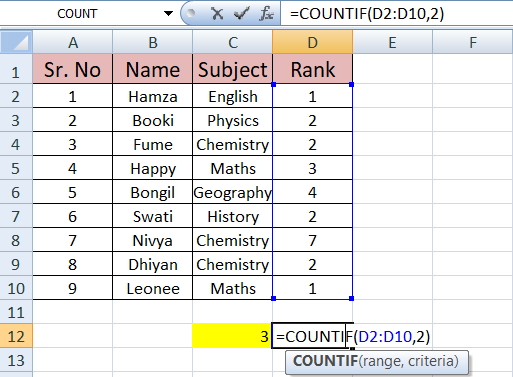Click Sr. No cell showing 9
Screen dimensions: 513x377
[x=73, y=288]
